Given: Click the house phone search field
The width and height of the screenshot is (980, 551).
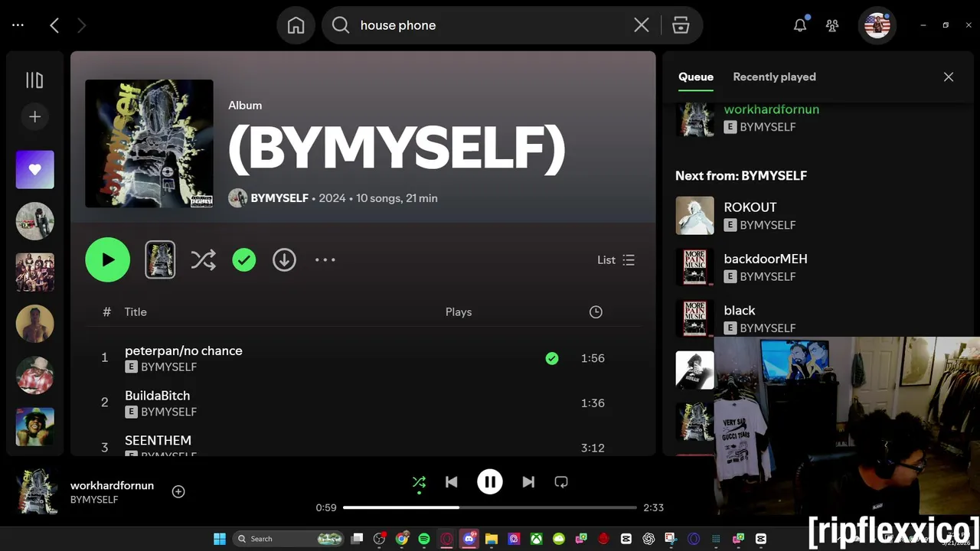Looking at the screenshot, I should 490,25.
